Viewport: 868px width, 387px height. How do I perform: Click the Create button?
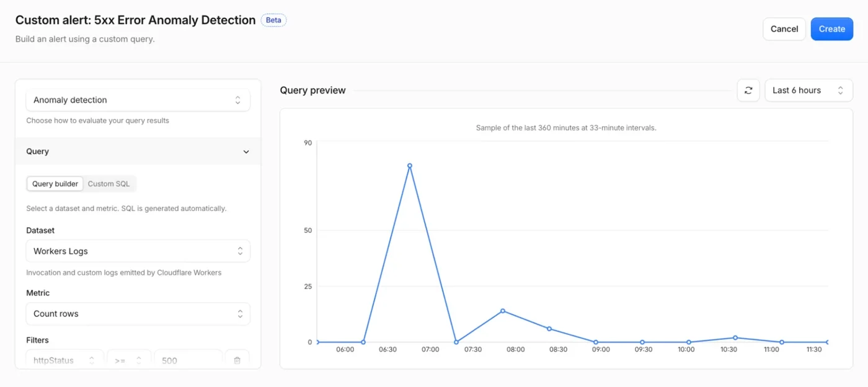pyautogui.click(x=832, y=29)
